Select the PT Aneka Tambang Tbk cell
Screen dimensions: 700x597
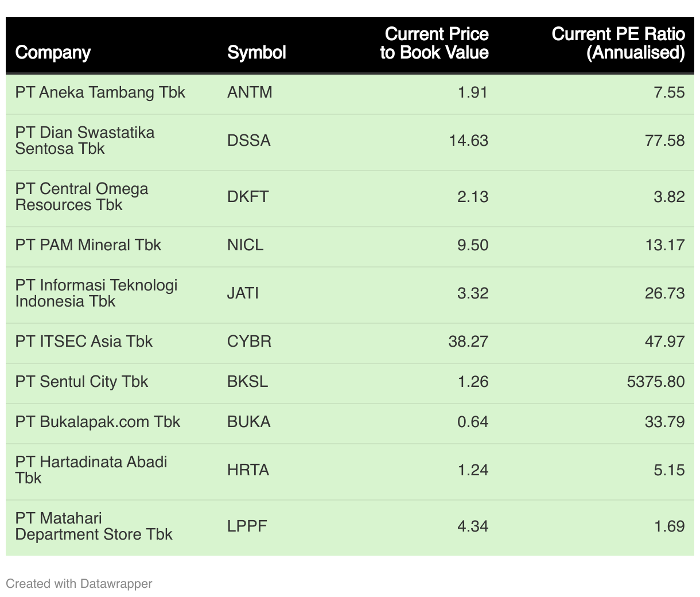[100, 92]
